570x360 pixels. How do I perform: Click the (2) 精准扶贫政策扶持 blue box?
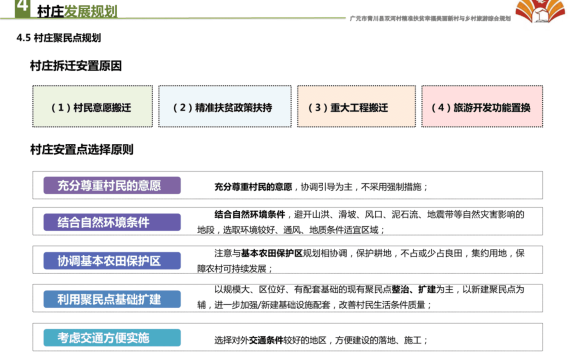(x=225, y=106)
